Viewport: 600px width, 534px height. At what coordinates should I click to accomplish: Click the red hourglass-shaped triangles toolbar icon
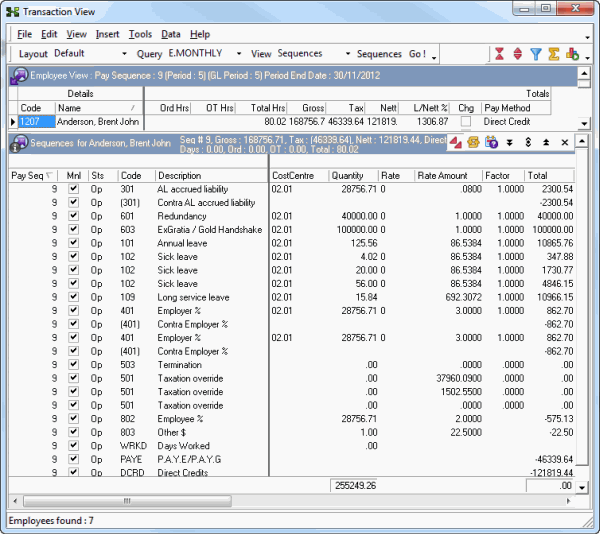click(x=499, y=54)
